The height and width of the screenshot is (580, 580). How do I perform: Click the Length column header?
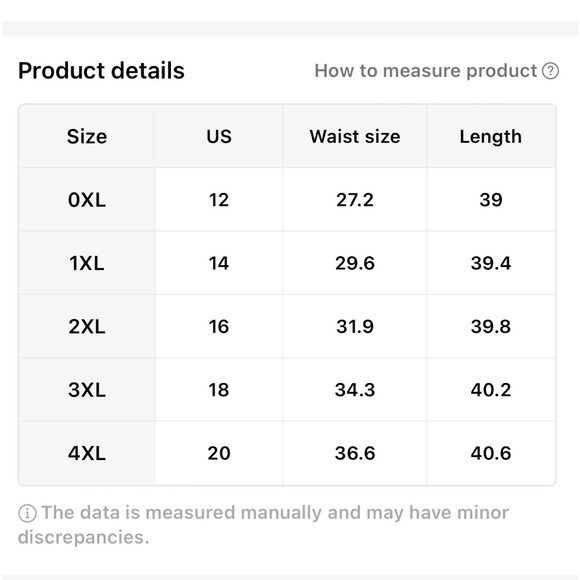(x=491, y=136)
